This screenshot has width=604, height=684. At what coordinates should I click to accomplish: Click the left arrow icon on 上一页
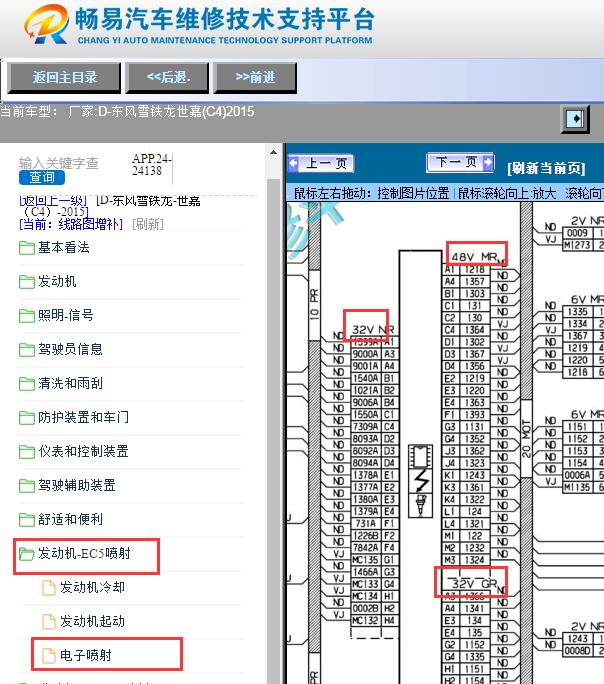[293, 164]
